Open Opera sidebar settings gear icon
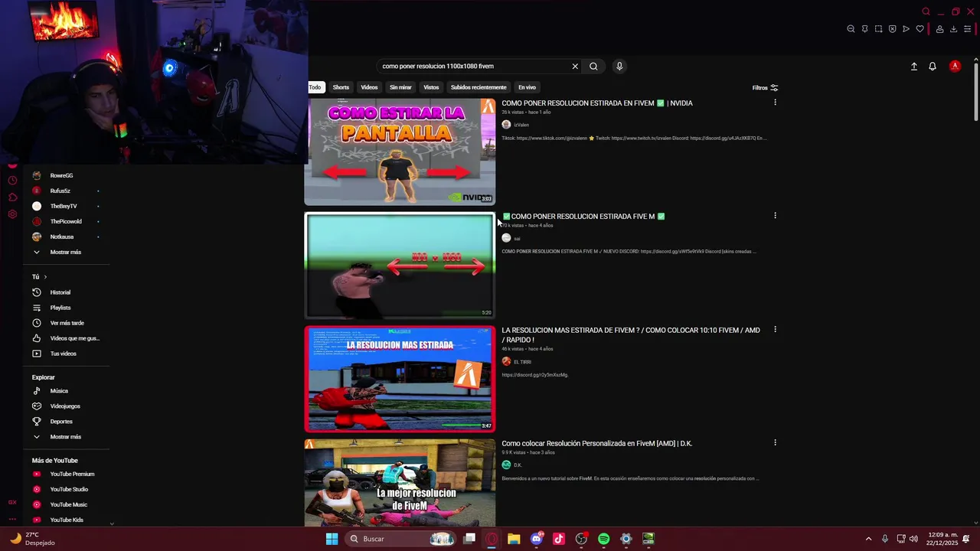 tap(12, 214)
